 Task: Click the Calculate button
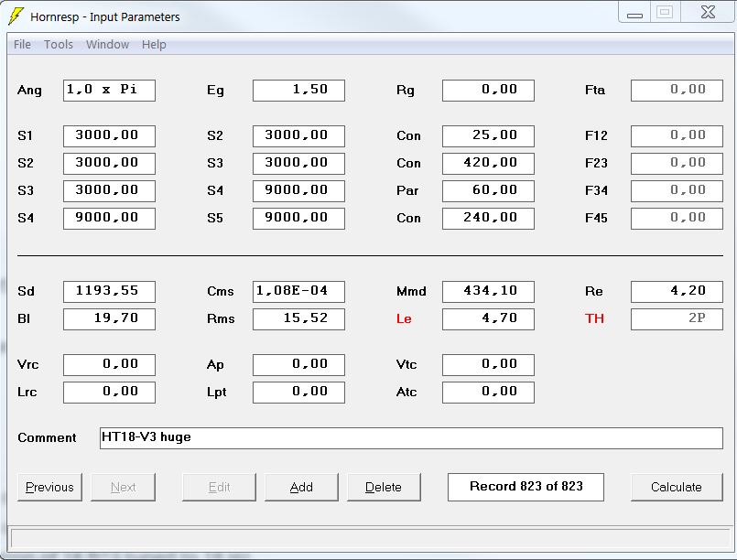coord(677,487)
